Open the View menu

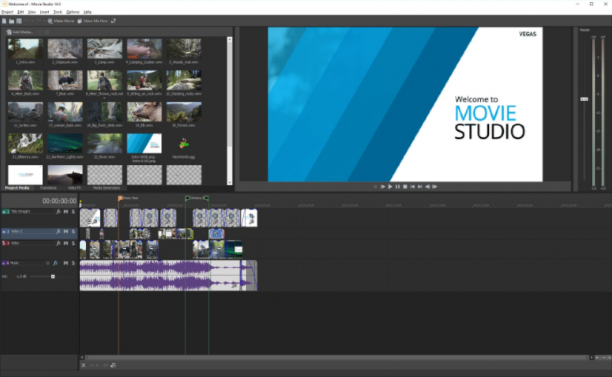[x=32, y=12]
